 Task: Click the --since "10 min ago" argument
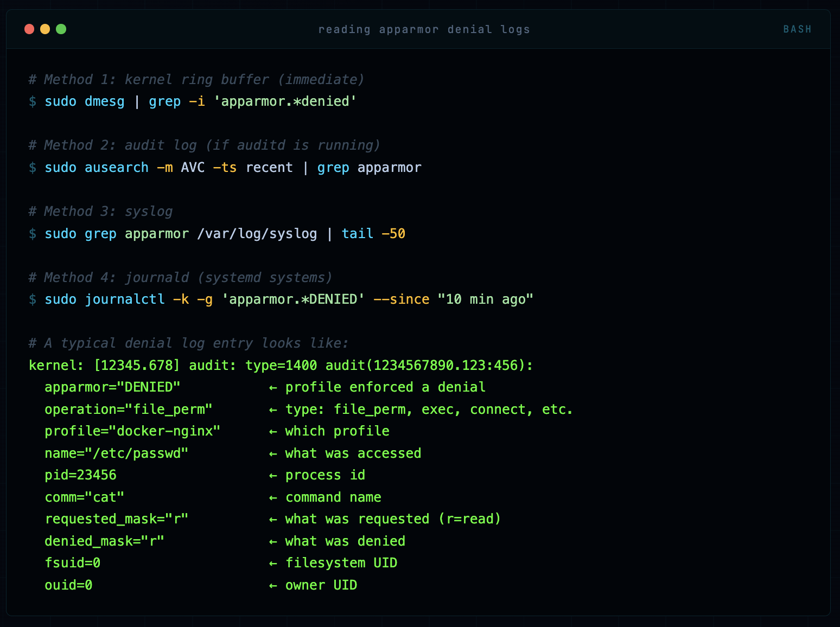tap(453, 299)
